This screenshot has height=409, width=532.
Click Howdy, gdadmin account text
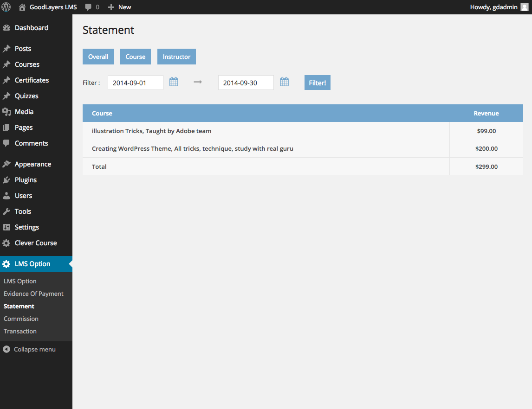point(493,7)
